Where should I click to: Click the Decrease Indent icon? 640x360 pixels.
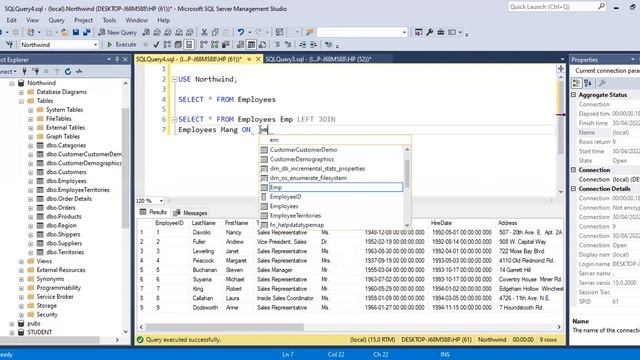pyautogui.click(x=302, y=44)
